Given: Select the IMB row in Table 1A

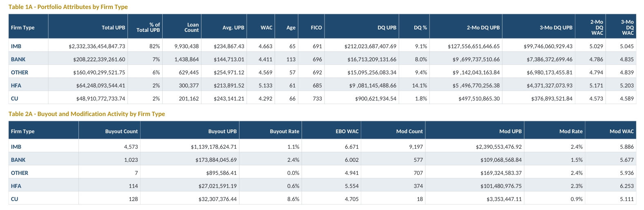Looking at the screenshot, I should [322, 46].
